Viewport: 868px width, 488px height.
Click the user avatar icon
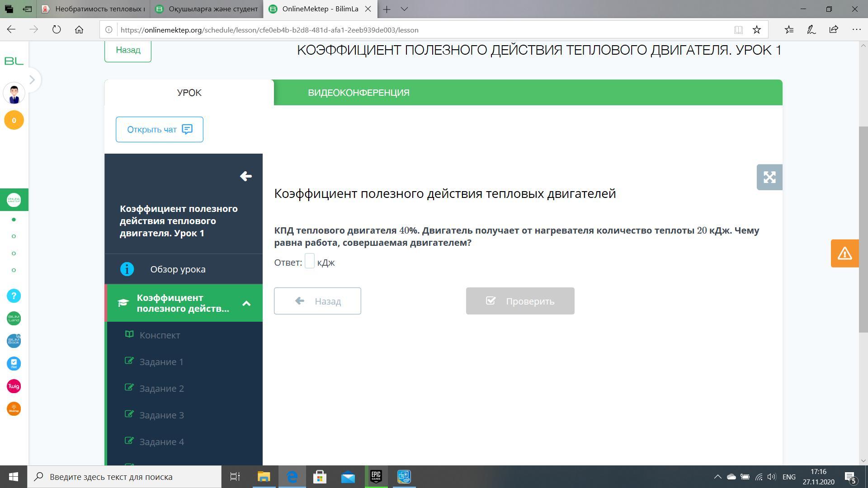pos(14,94)
